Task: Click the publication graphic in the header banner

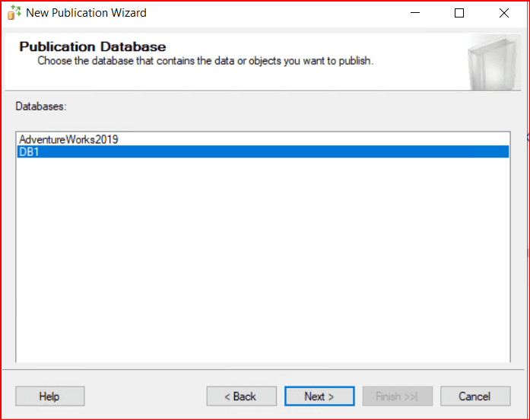Action: click(x=488, y=62)
